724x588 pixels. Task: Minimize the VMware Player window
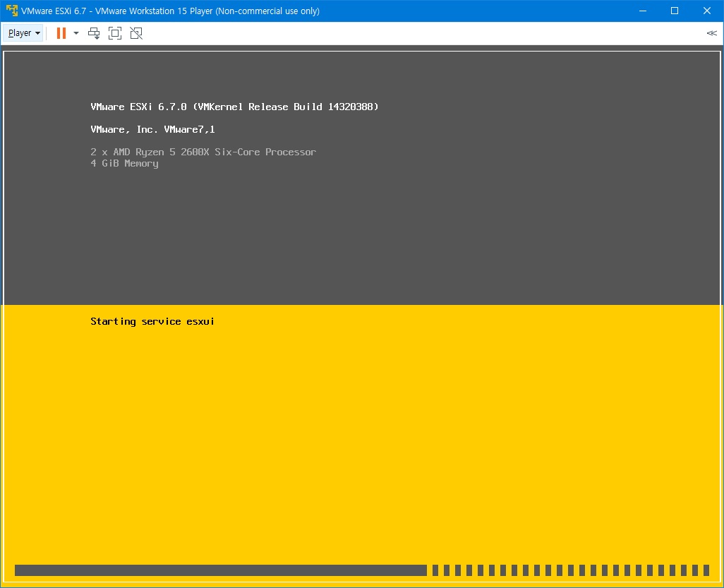pyautogui.click(x=642, y=11)
